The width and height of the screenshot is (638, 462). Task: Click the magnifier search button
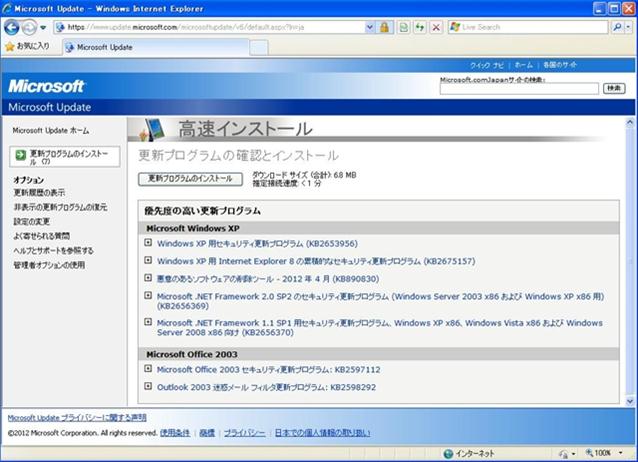pyautogui.click(x=617, y=27)
